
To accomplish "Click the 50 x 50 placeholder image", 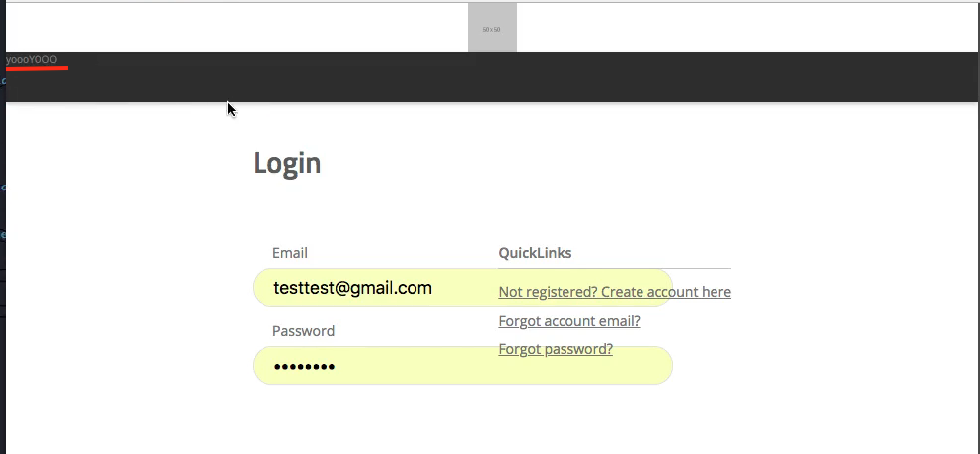I will 491,28.
